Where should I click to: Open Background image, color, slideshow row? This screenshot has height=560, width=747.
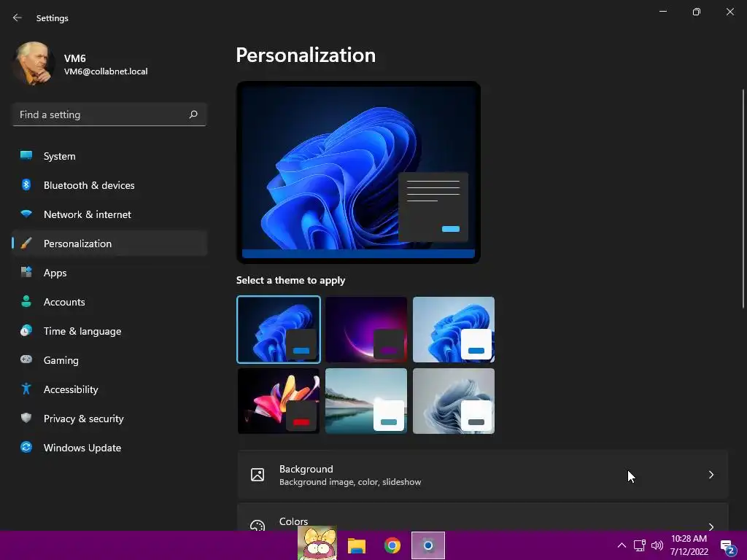483,475
